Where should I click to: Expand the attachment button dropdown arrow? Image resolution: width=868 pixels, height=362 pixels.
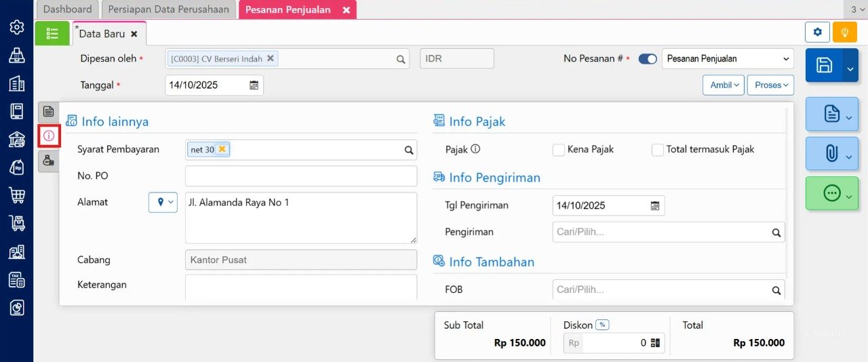(850, 157)
